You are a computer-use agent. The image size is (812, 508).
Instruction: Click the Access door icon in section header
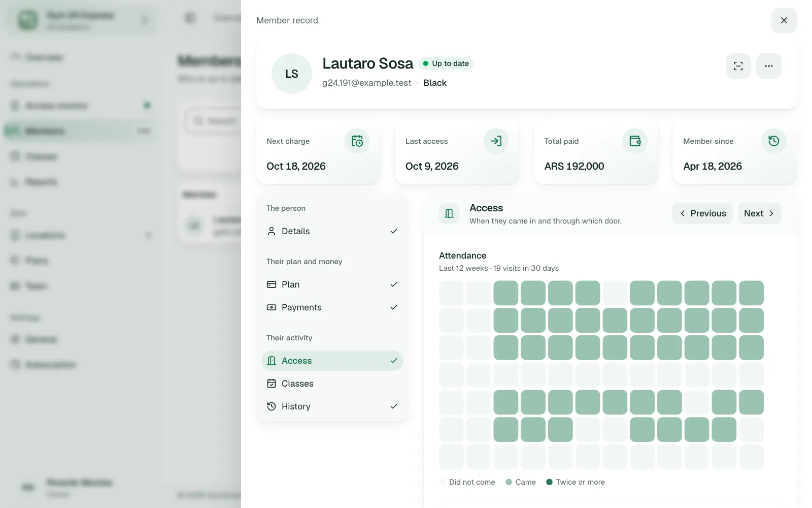pos(449,213)
